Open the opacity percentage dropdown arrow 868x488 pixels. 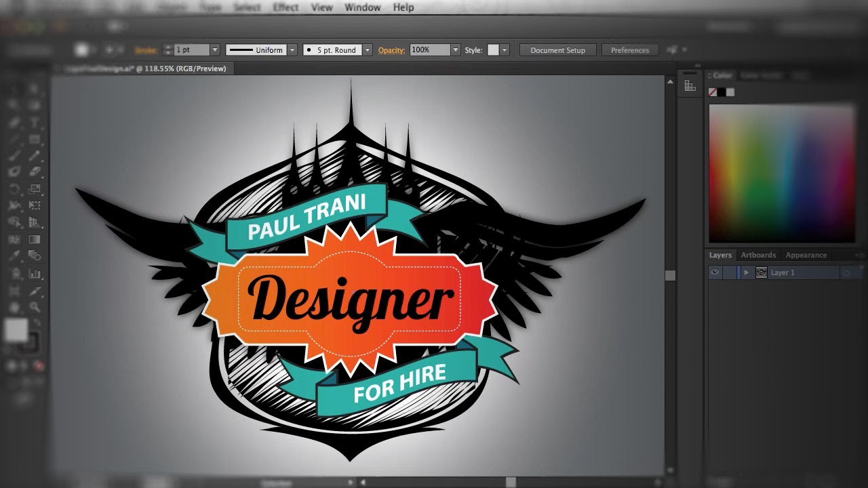tap(456, 50)
